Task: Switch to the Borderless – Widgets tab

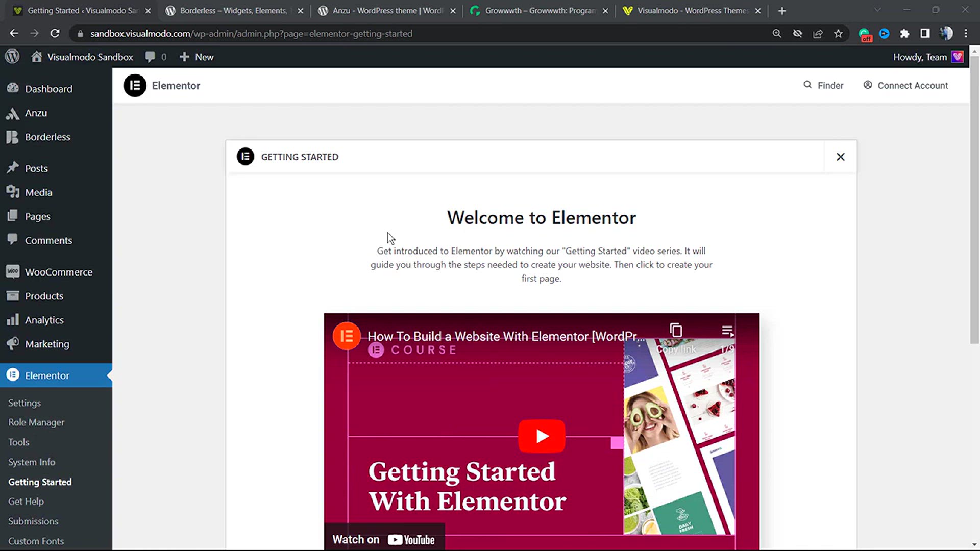Action: [233, 10]
